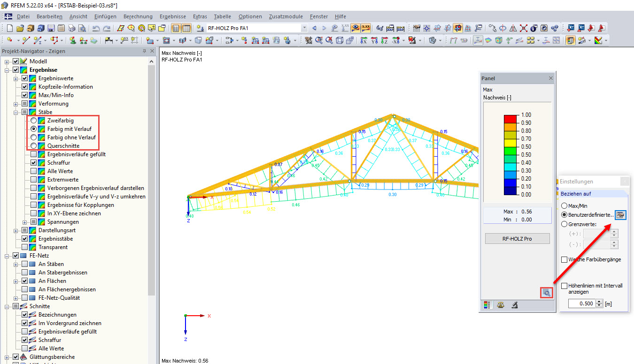
Task: Expand the Darstellungsart tree node
Action: tap(16, 230)
